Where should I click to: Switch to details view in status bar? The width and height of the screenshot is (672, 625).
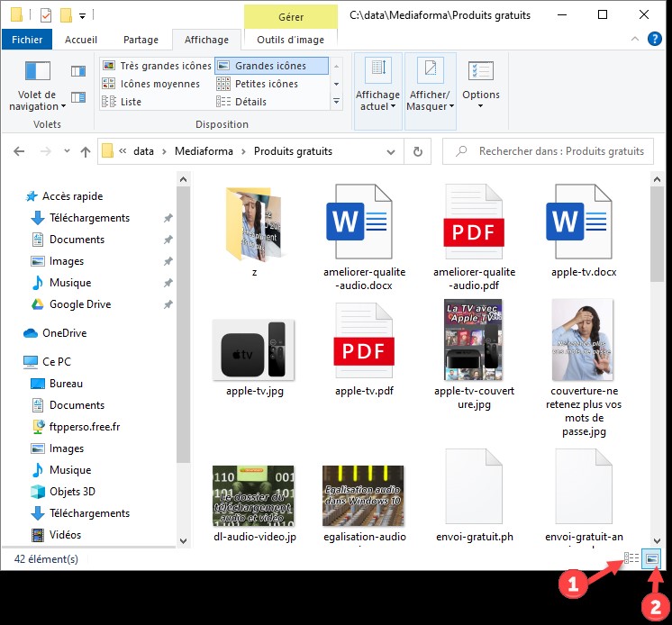coord(631,559)
